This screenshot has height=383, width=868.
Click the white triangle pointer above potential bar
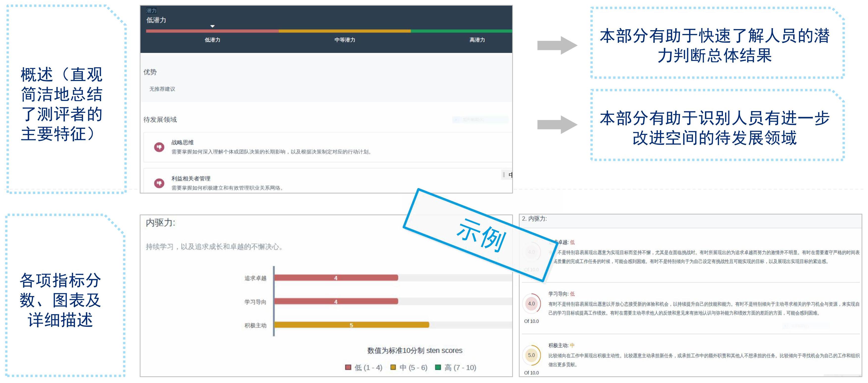(x=212, y=26)
